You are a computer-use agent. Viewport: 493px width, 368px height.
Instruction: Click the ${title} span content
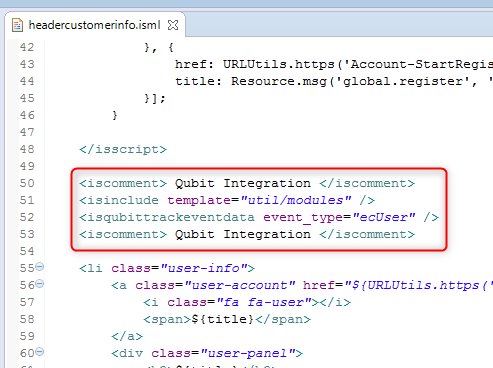click(223, 319)
